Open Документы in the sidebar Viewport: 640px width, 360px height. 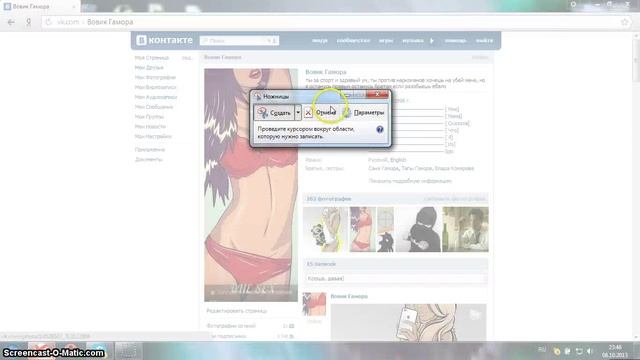(149, 160)
